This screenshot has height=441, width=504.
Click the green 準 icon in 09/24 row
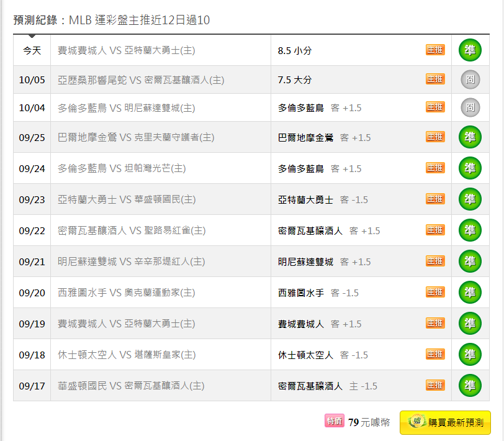coord(470,168)
